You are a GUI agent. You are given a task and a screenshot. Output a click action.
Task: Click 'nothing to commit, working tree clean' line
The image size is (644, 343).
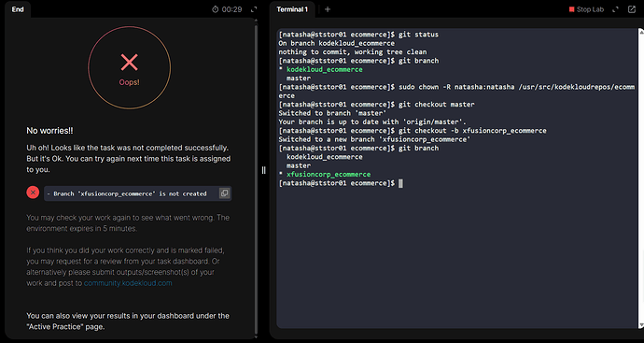(353, 52)
